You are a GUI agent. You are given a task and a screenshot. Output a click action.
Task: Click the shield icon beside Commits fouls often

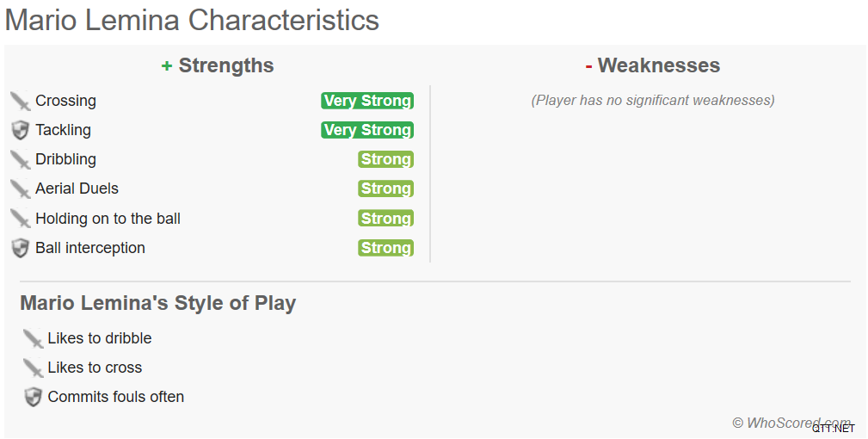34,398
